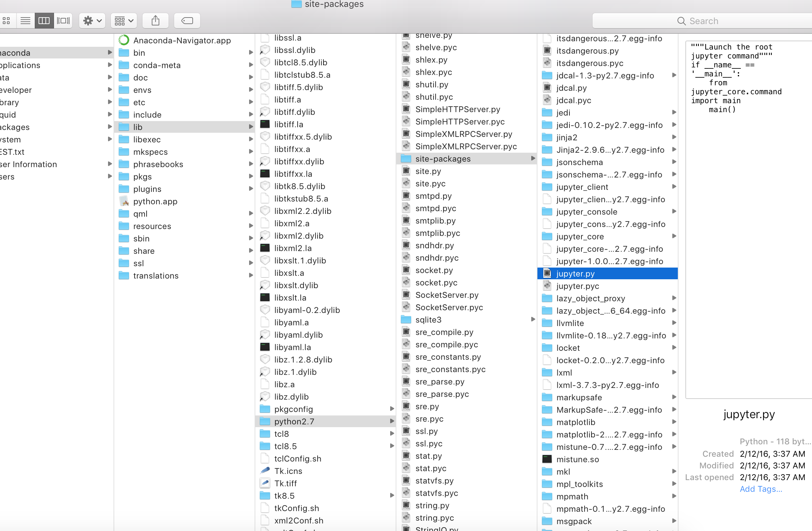Expand the matplotlib folder disclosure arrow
Screen dimensions: 812x531
pyautogui.click(x=673, y=422)
